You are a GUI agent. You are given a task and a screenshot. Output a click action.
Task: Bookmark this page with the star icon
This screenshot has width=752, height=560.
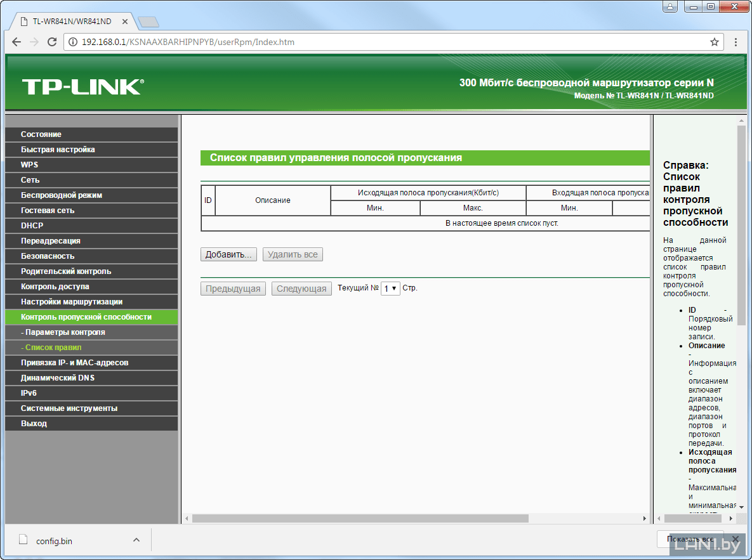pyautogui.click(x=714, y=42)
